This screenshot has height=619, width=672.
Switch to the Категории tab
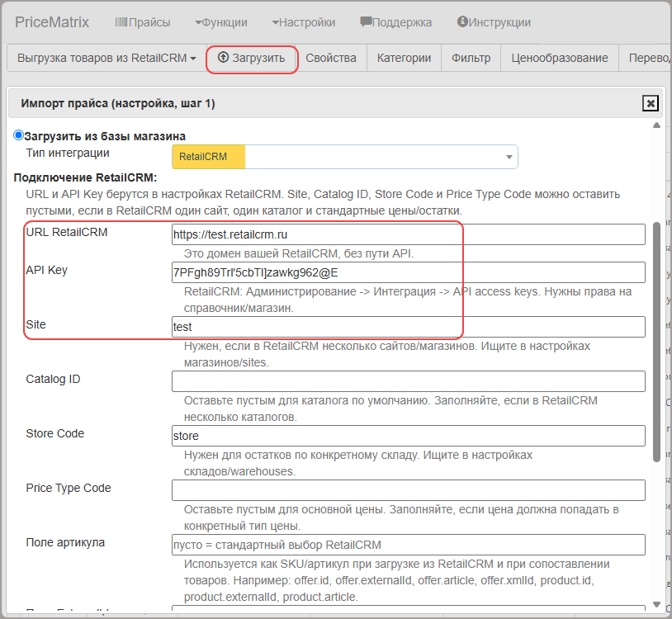tap(404, 58)
